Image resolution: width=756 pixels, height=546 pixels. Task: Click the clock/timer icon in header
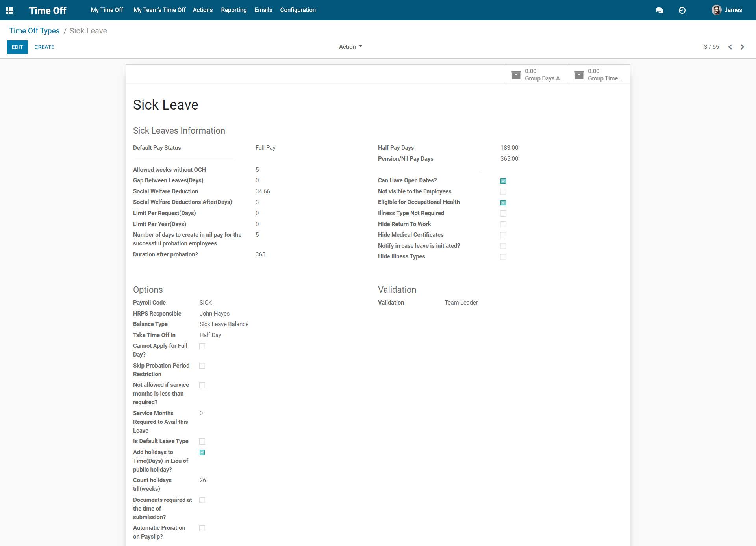coord(682,10)
